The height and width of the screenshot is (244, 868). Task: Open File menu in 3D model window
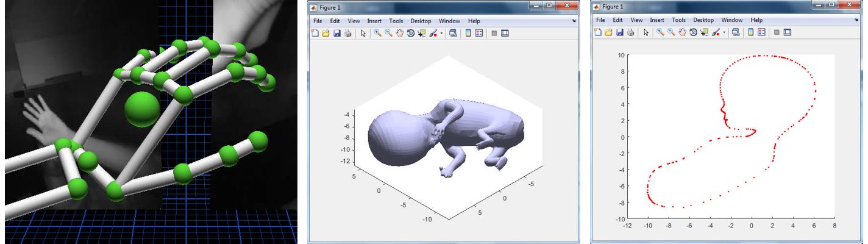(x=318, y=21)
